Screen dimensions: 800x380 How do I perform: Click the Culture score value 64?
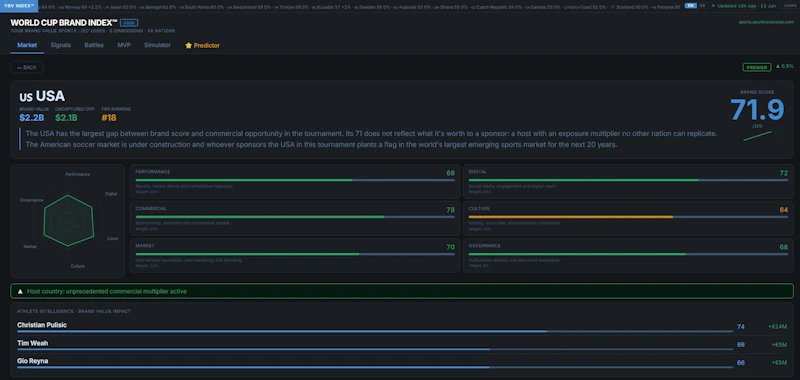pos(784,210)
